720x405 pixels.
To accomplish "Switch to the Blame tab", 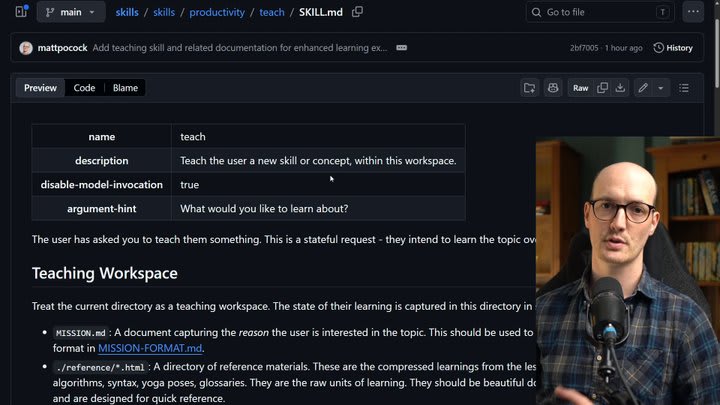I will [x=125, y=88].
